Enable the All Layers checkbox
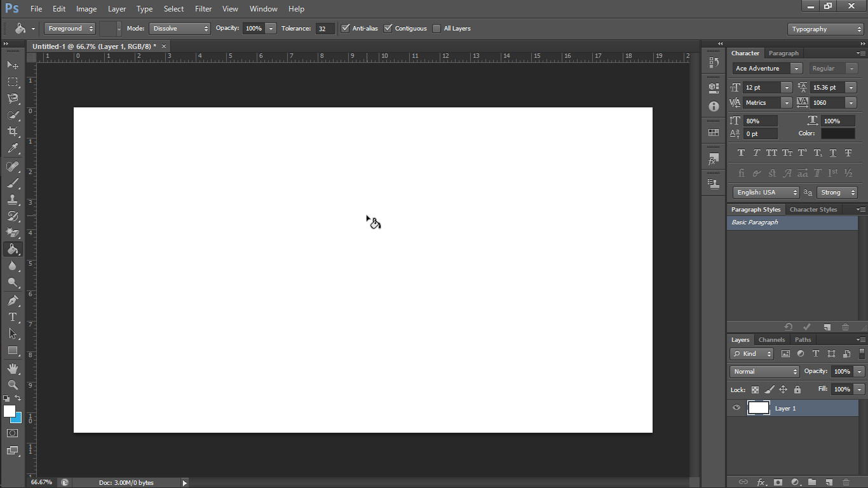The width and height of the screenshot is (868, 488). (x=437, y=29)
